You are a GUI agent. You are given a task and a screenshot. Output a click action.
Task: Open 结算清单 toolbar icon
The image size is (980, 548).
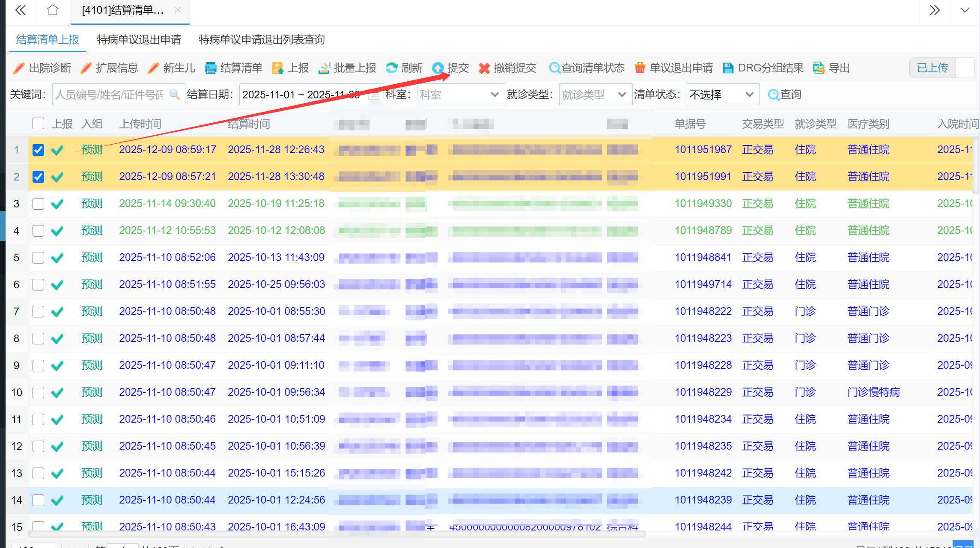pyautogui.click(x=210, y=68)
